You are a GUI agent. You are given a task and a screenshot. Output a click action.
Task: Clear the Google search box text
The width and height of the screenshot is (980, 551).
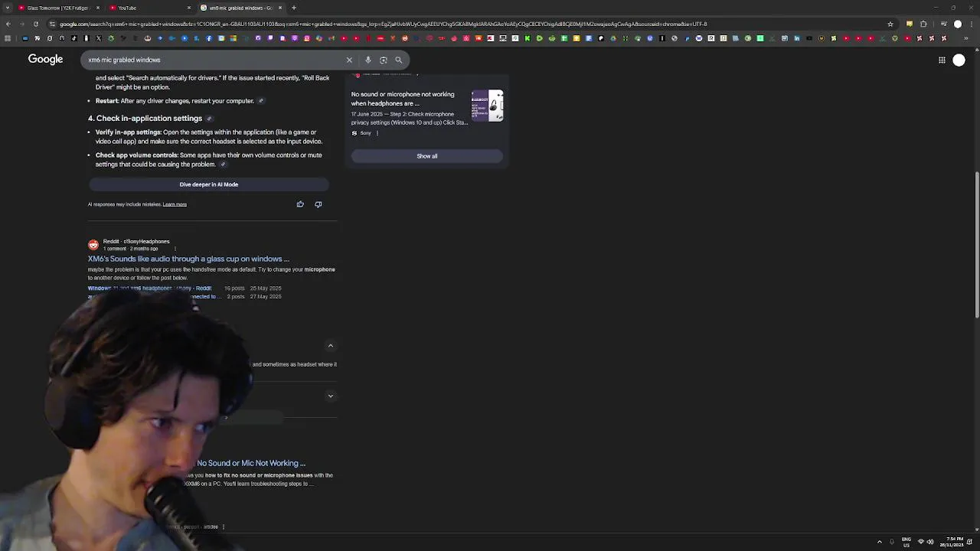(349, 60)
